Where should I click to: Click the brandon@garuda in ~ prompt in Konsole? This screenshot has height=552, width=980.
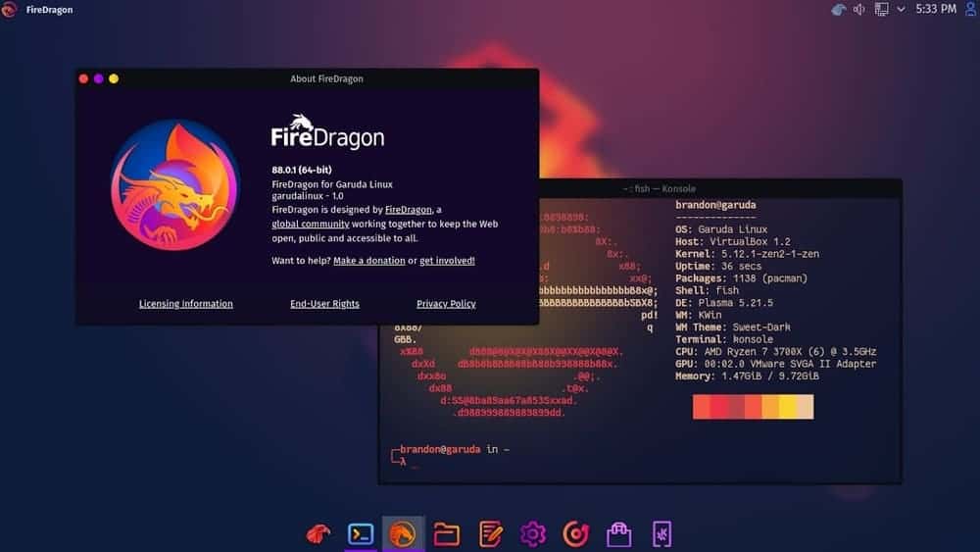[x=455, y=449]
